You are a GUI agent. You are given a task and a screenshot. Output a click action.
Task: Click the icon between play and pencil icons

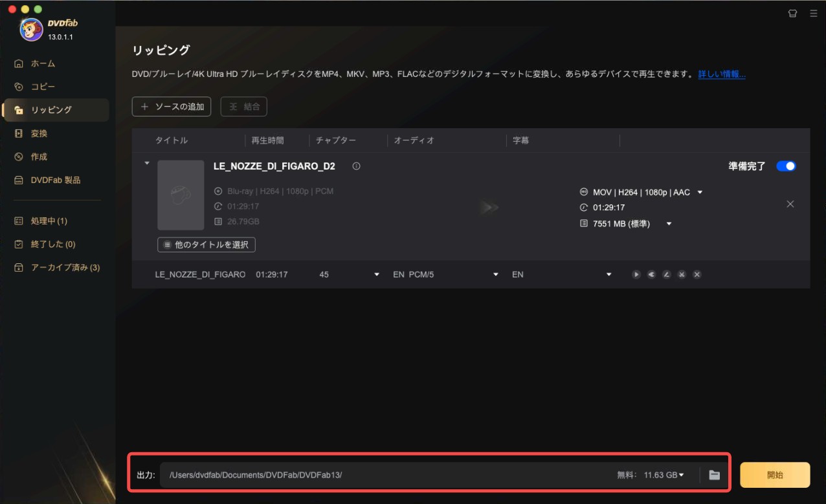click(x=651, y=274)
